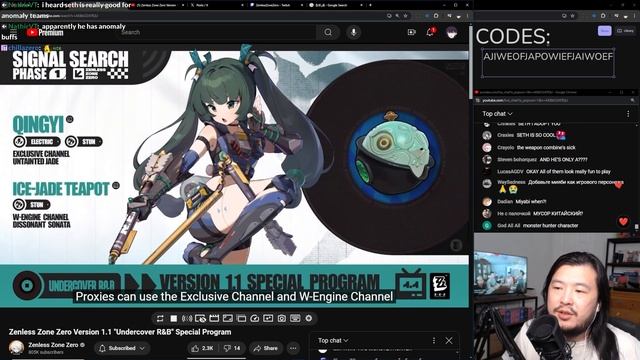Open more actions ellipsis beside Share

(293, 348)
